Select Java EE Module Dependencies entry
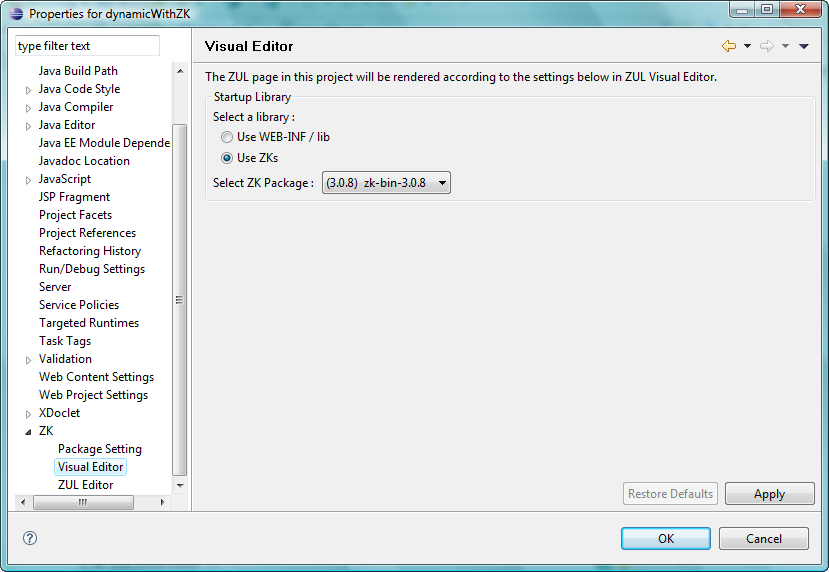Image resolution: width=829 pixels, height=572 pixels. [104, 143]
